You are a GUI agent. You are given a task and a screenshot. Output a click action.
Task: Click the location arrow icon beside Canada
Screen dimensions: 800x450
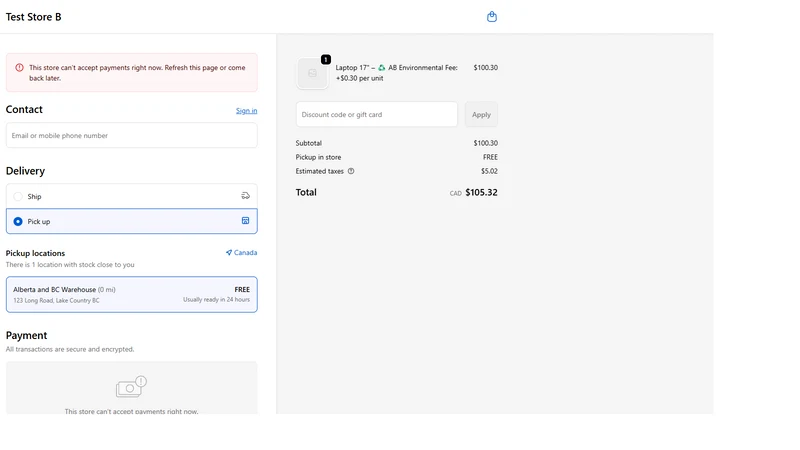click(x=229, y=253)
